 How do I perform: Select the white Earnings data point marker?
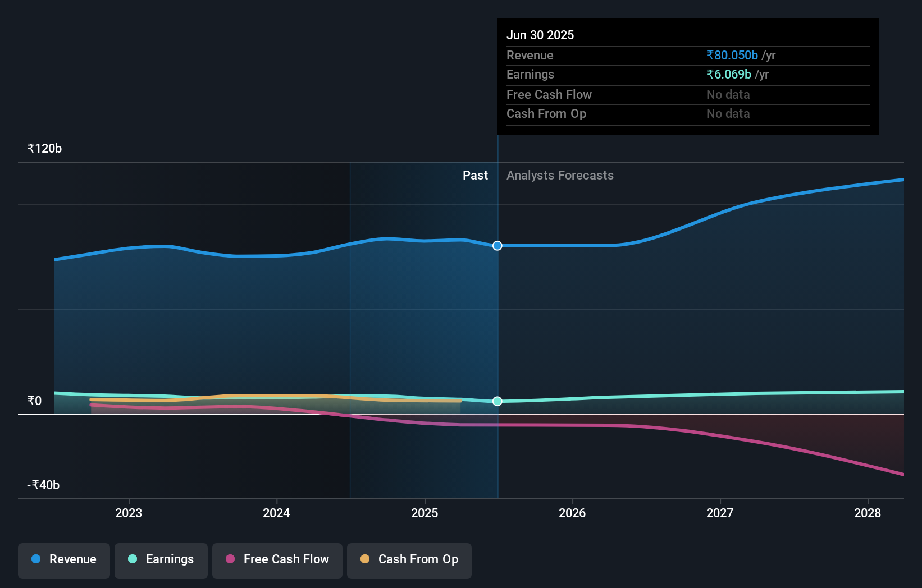pyautogui.click(x=496, y=401)
